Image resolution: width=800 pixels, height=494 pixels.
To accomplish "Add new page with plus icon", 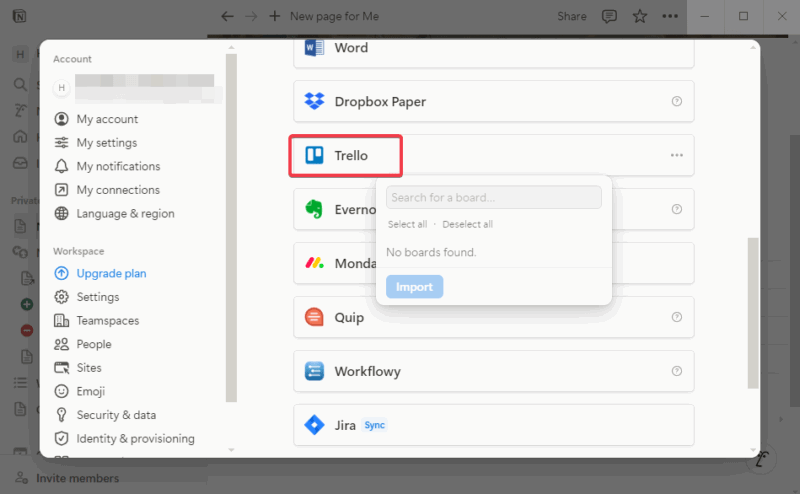I will [x=274, y=16].
